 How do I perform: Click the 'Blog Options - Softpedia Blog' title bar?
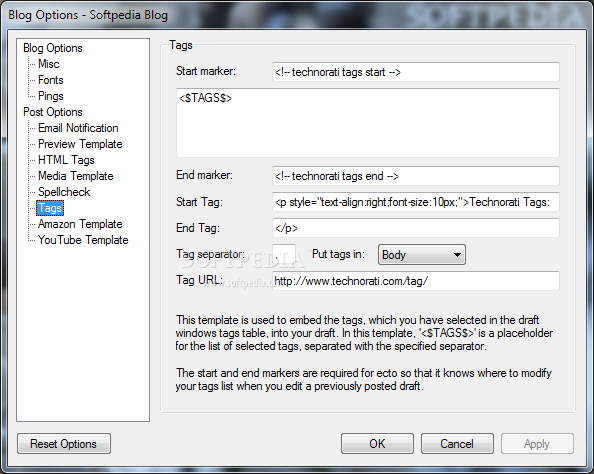click(x=88, y=15)
